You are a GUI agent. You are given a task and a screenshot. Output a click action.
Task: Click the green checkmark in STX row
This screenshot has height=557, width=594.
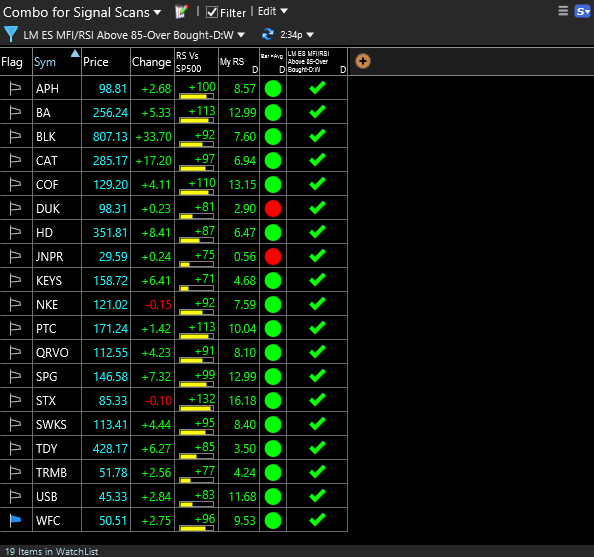tap(317, 400)
